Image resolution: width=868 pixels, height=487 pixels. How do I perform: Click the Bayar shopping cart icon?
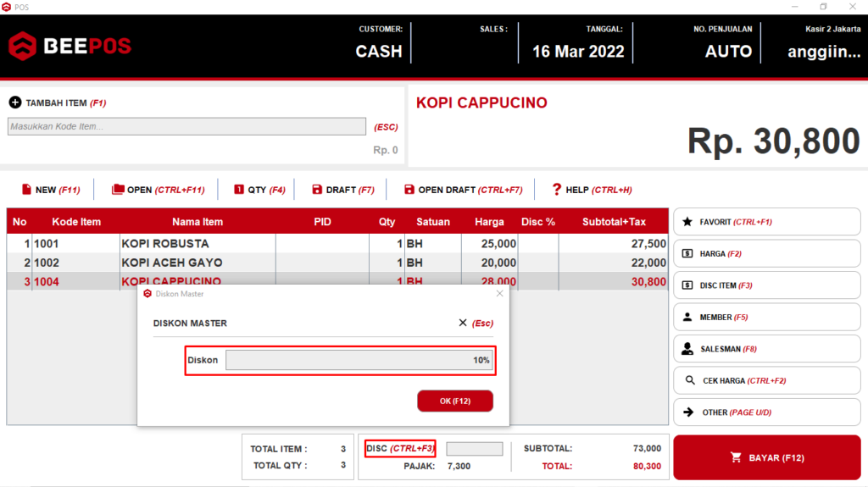(x=736, y=457)
